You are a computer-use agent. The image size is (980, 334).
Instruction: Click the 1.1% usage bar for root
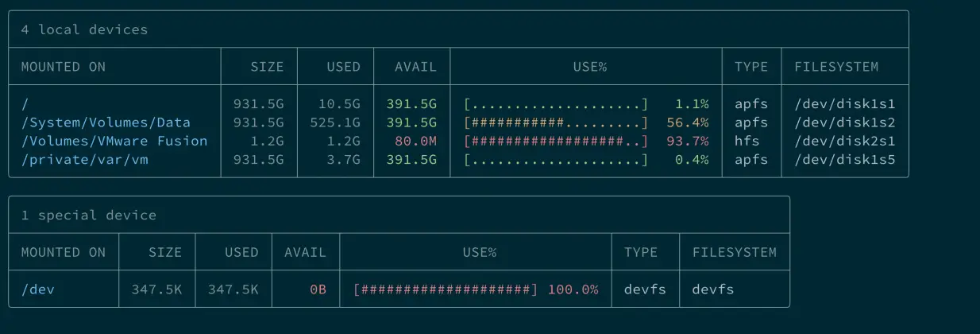556,104
